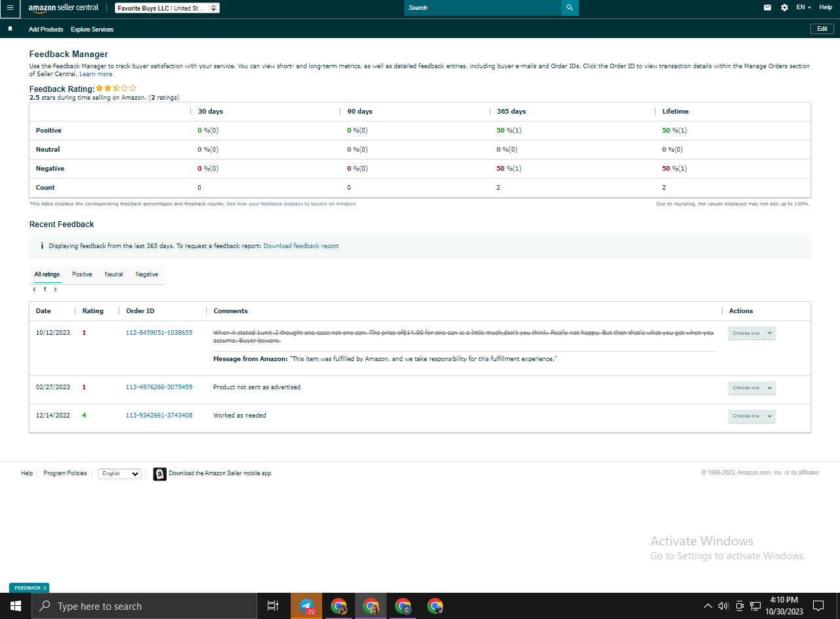This screenshot has width=840, height=619.
Task: Click the taskbar clock showing 4:10 PM
Action: click(784, 605)
